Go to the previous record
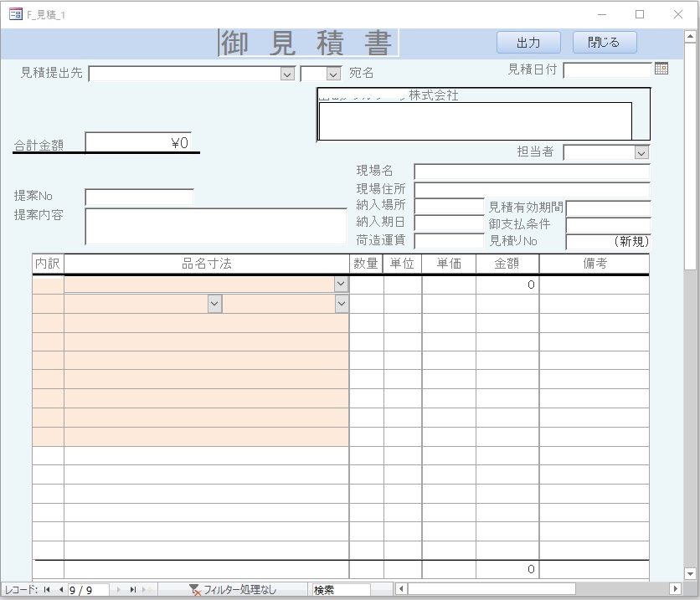The image size is (700, 600). (60, 590)
